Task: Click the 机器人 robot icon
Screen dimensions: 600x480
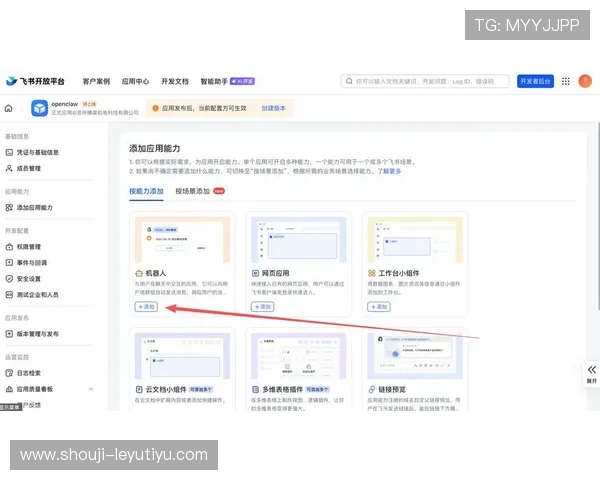Action: pyautogui.click(x=139, y=273)
